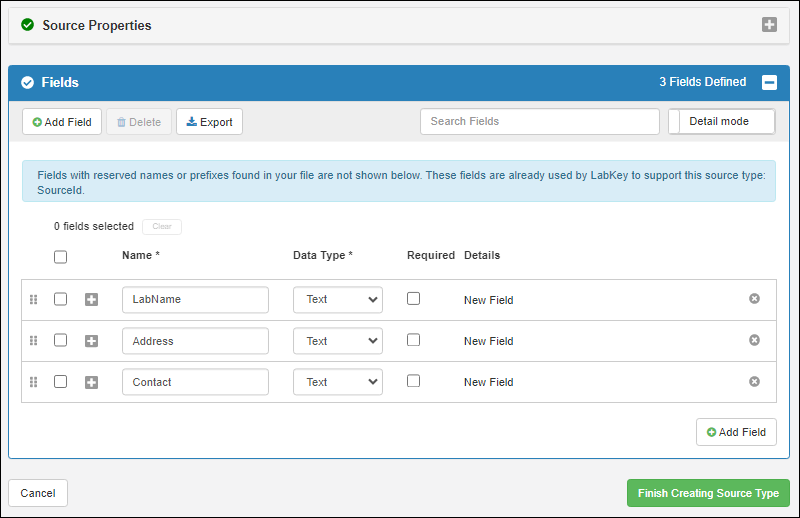Grab the Contact row drag handle
Screen dimensions: 800x518
tap(33, 382)
